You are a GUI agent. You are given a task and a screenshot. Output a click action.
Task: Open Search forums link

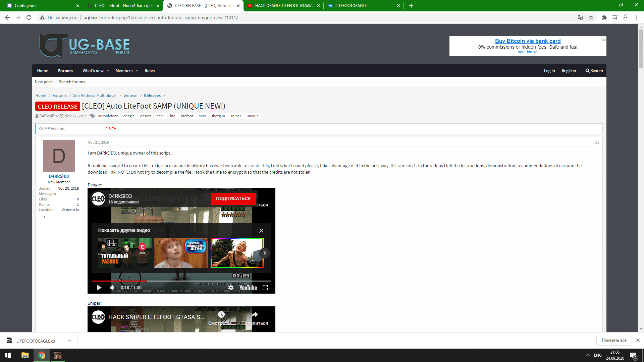[x=72, y=82]
